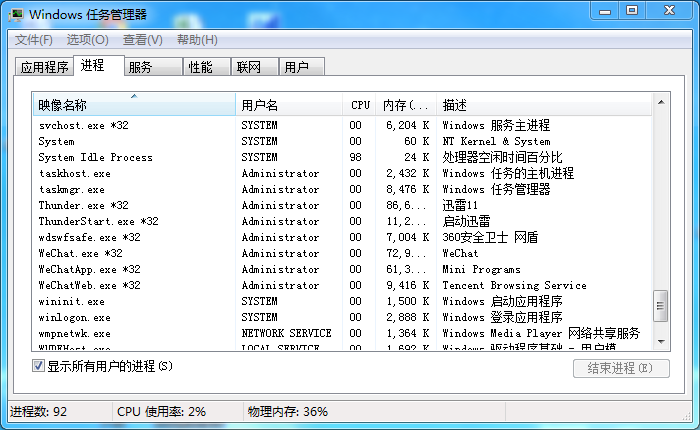700x430 pixels.
Task: Click the scroll up arrow in process list
Action: click(x=660, y=101)
